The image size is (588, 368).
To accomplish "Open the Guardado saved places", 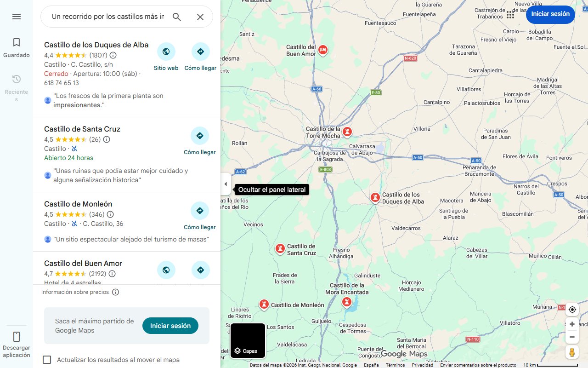I will pos(17,48).
